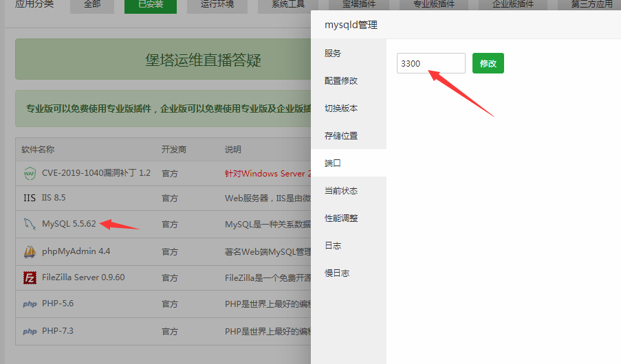Open FileZilla Server 0.9.60 entry

pyautogui.click(x=83, y=277)
